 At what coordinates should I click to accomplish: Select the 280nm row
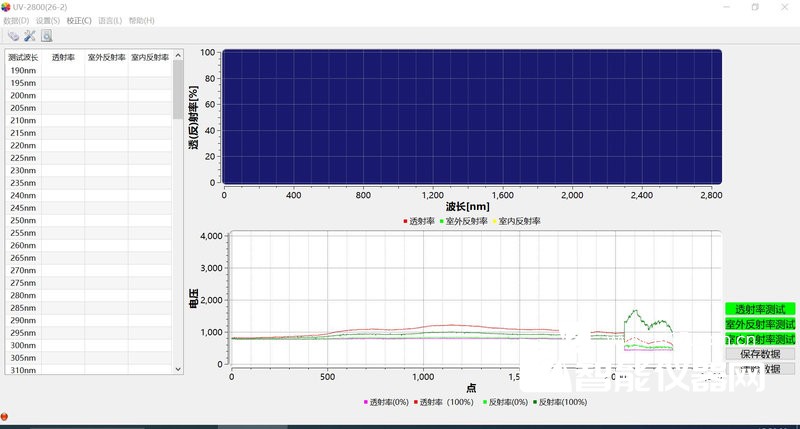click(89, 295)
